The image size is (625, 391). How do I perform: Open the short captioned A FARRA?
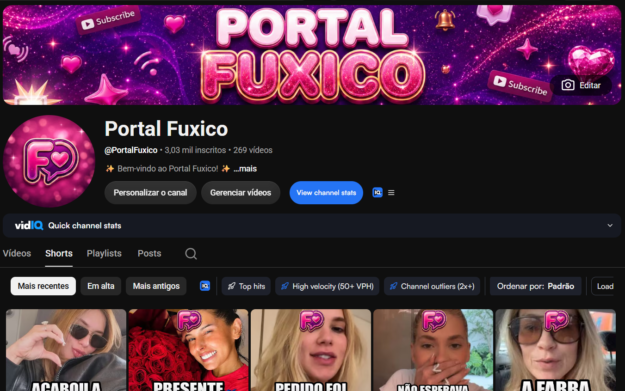click(x=556, y=350)
